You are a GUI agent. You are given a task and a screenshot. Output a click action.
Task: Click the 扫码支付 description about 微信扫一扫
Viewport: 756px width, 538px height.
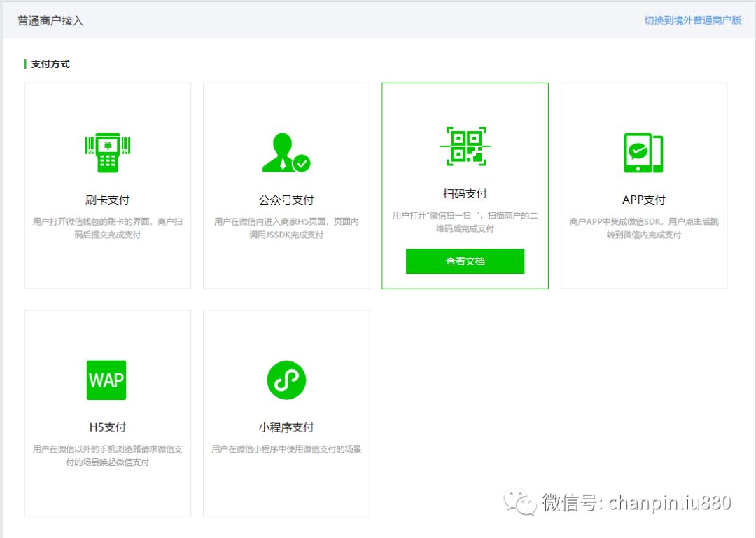[465, 222]
